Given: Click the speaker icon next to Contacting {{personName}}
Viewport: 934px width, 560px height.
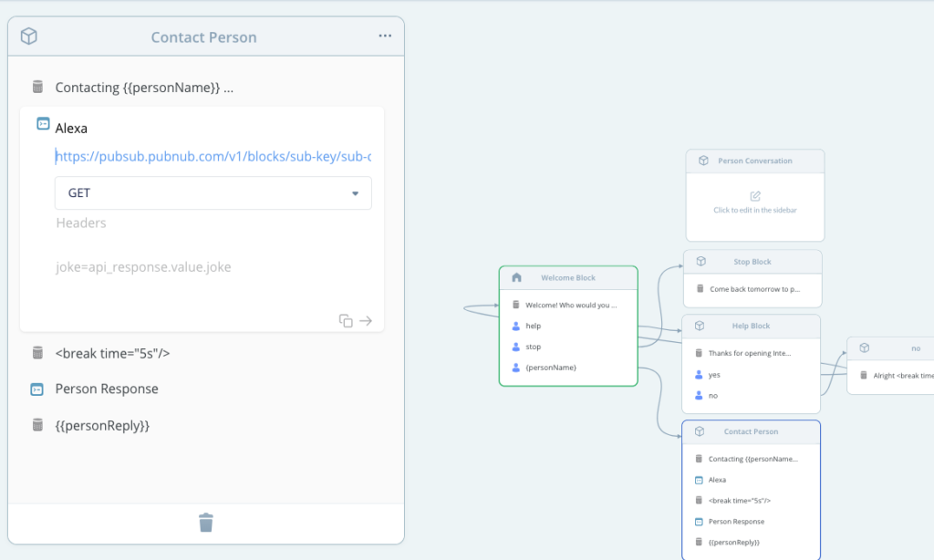Looking at the screenshot, I should point(36,87).
